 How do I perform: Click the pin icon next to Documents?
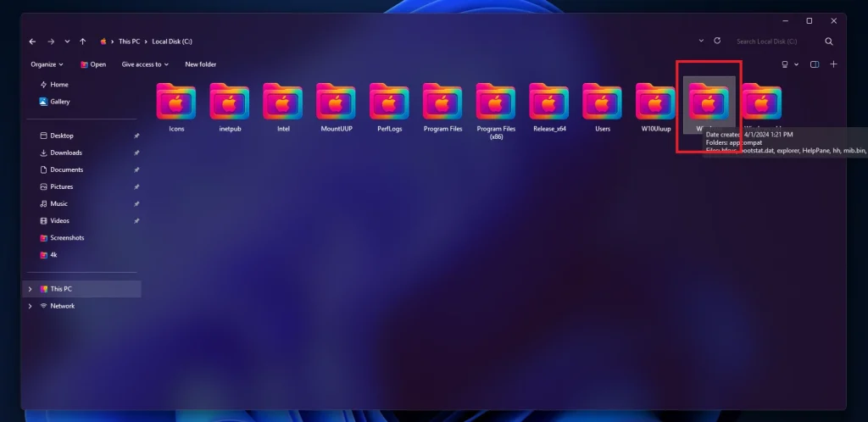pyautogui.click(x=136, y=169)
